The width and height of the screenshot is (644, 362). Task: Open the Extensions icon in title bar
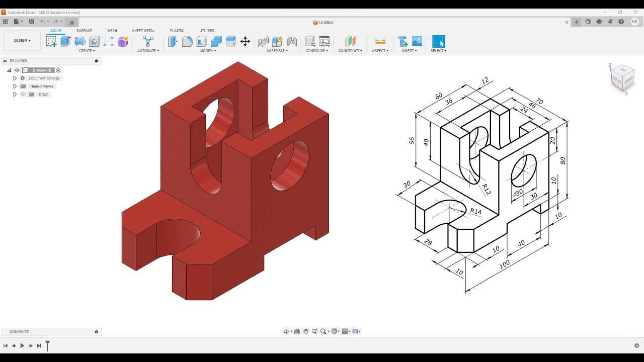pos(588,22)
